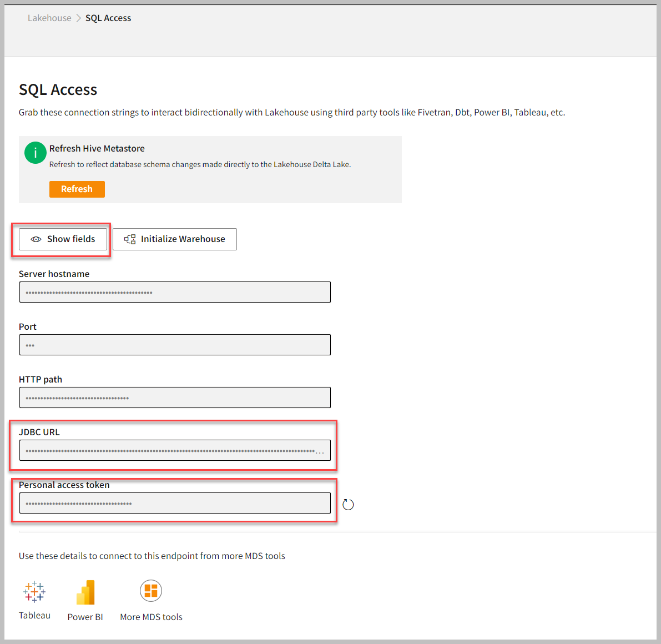
Task: Click the SQL Access breadcrumb item
Action: [108, 18]
